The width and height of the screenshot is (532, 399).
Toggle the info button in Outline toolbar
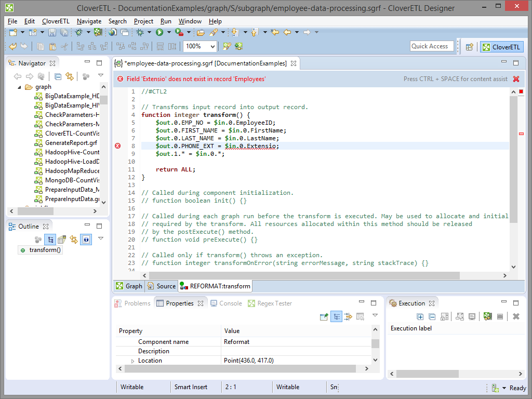pos(86,240)
